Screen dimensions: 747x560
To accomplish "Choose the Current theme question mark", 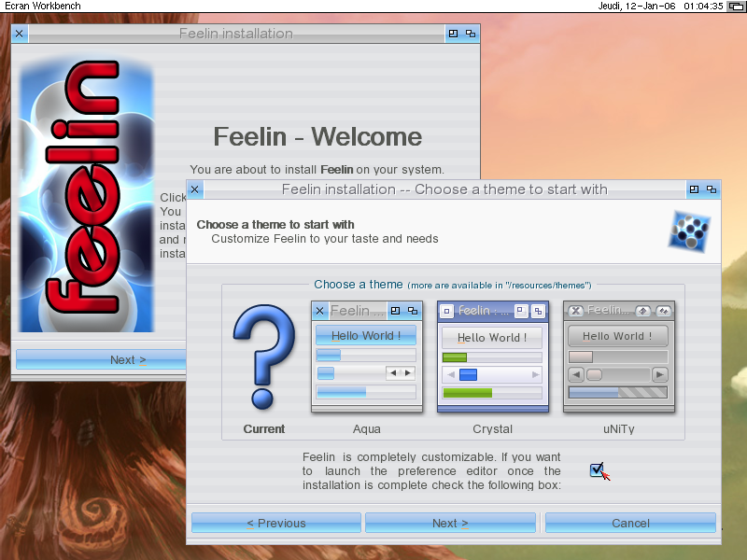I will tap(264, 357).
